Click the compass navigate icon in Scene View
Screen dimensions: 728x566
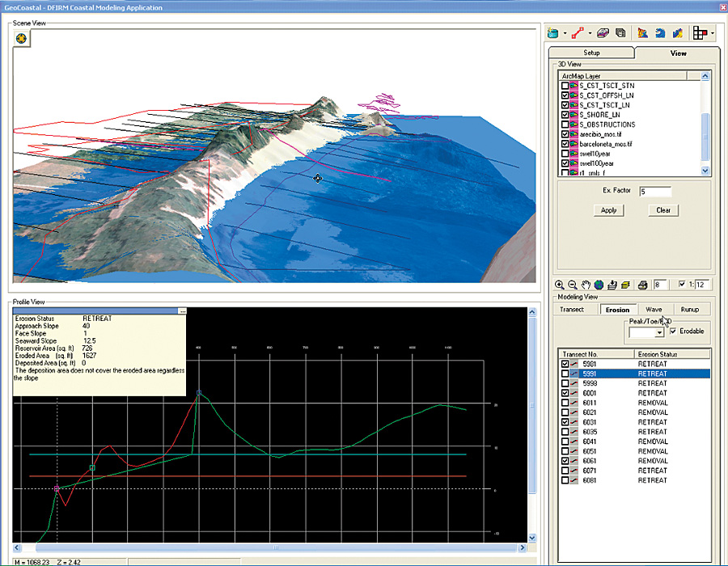click(x=21, y=38)
